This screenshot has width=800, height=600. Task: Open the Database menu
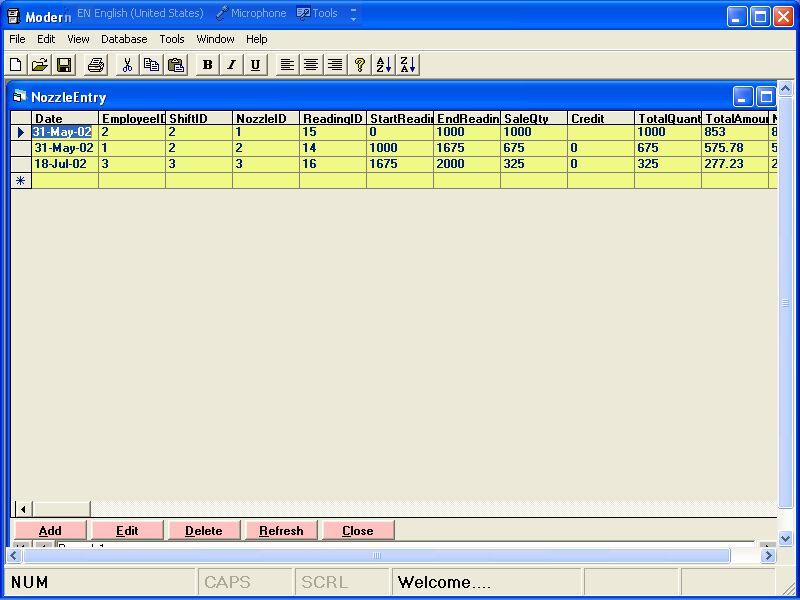click(x=124, y=39)
